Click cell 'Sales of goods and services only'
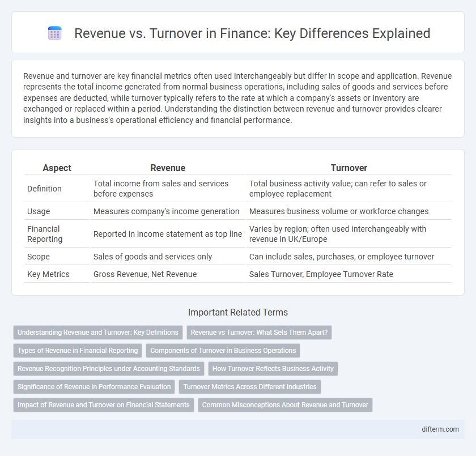 [168, 257]
